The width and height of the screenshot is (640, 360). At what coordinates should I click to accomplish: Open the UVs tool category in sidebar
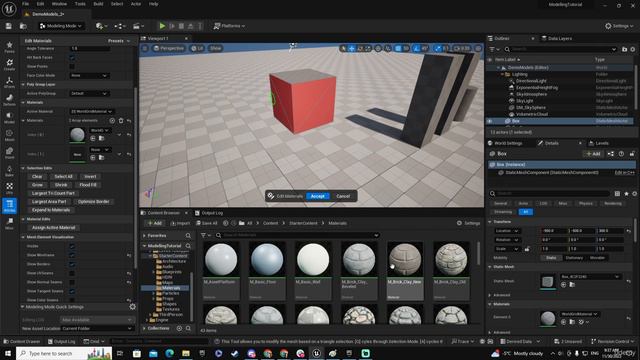coord(9,188)
